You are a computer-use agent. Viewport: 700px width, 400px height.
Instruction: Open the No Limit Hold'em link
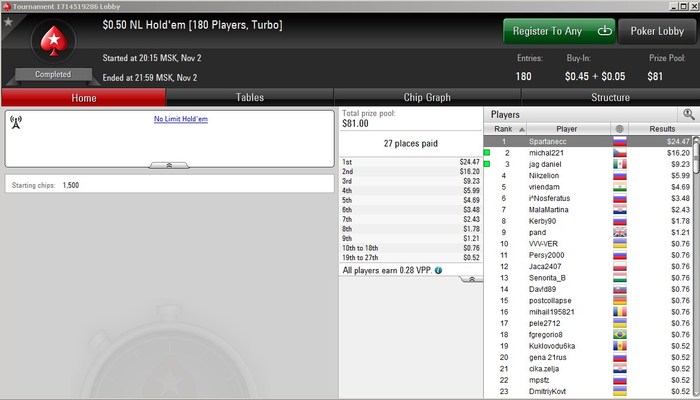181,119
